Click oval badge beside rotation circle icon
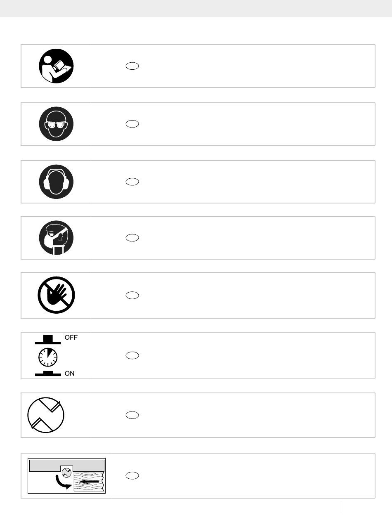 pos(132,415)
